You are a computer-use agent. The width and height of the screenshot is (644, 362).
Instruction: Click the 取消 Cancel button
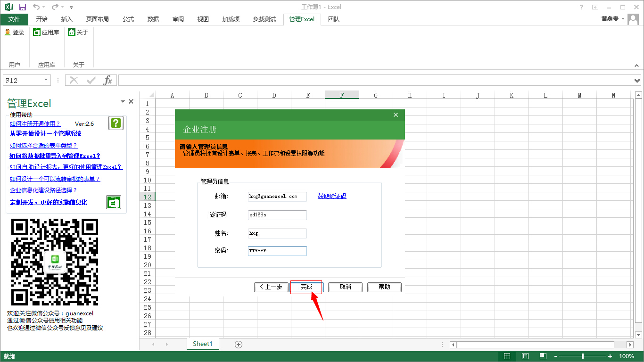[345, 287]
